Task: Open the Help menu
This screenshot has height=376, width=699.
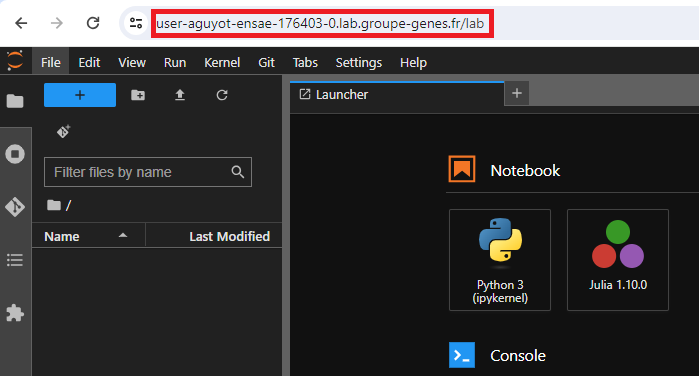Action: click(413, 62)
